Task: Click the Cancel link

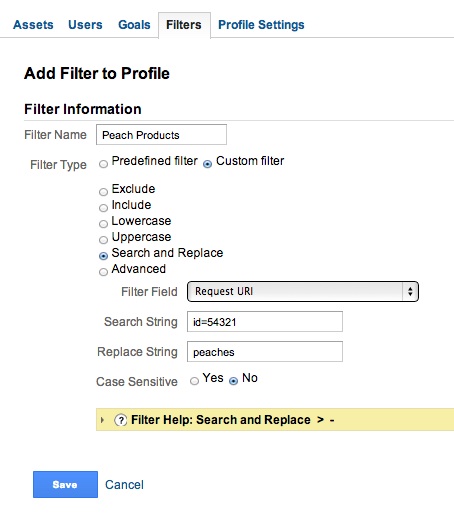Action: [x=124, y=485]
